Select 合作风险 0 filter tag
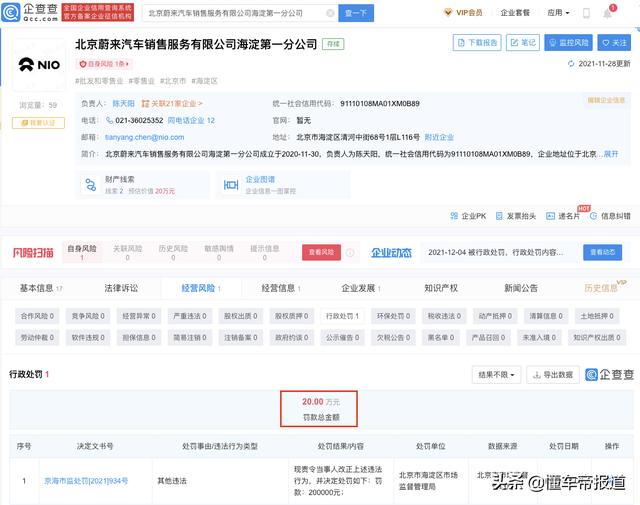The image size is (640, 505). pos(37,316)
